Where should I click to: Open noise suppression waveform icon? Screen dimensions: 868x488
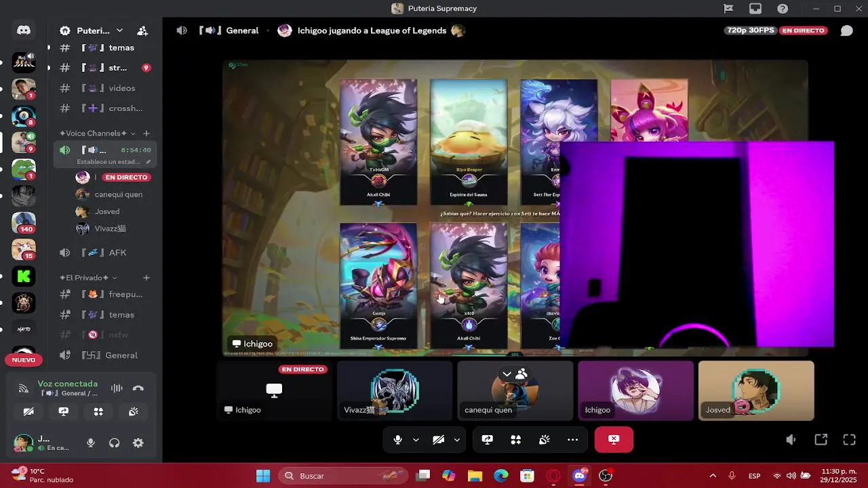(x=117, y=388)
